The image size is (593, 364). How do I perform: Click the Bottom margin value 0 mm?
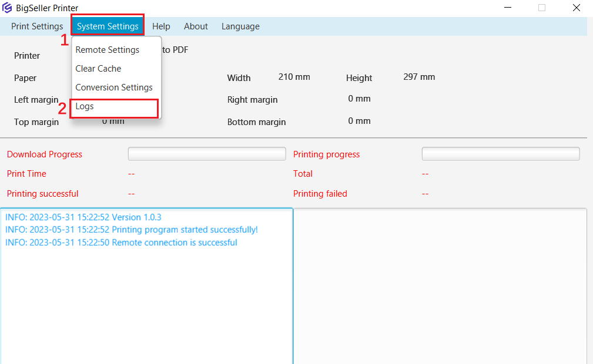pyautogui.click(x=359, y=121)
